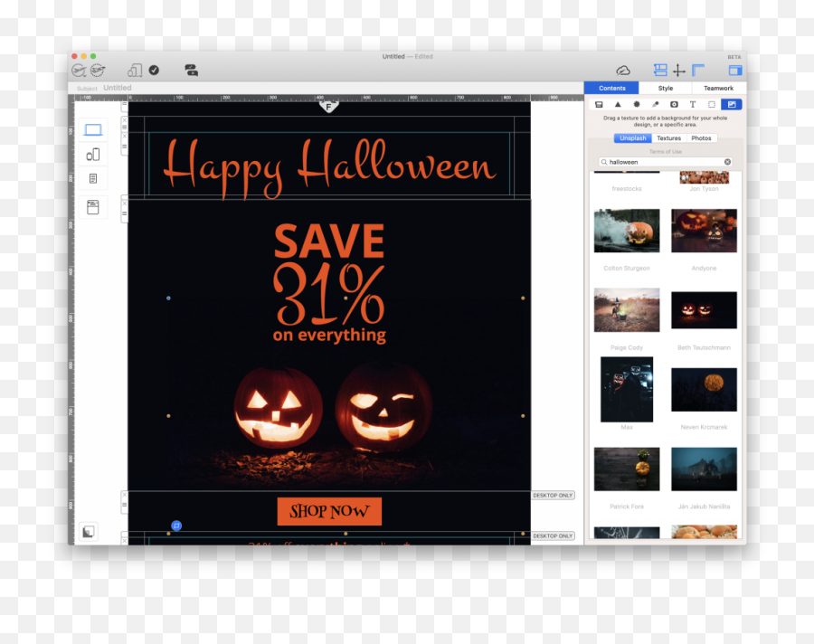Click the 'Beth Teutschmann' credit text
The height and width of the screenshot is (644, 814).
tap(704, 347)
